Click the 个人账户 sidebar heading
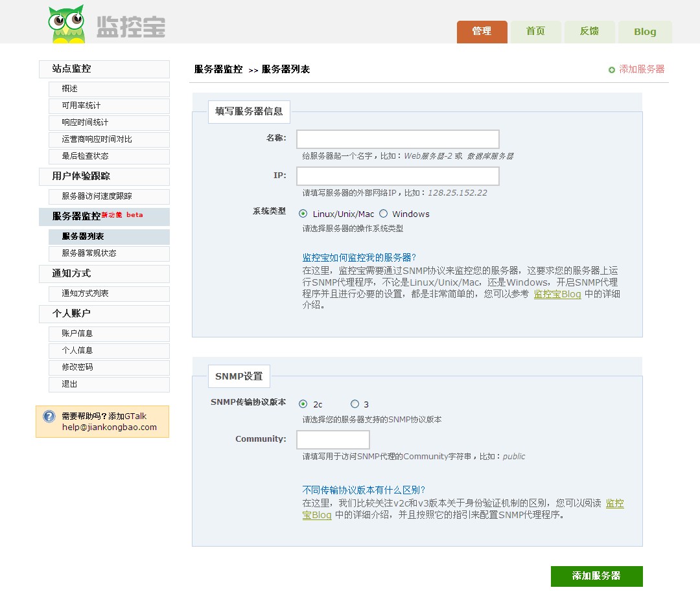The height and width of the screenshot is (592, 700). pos(104,314)
